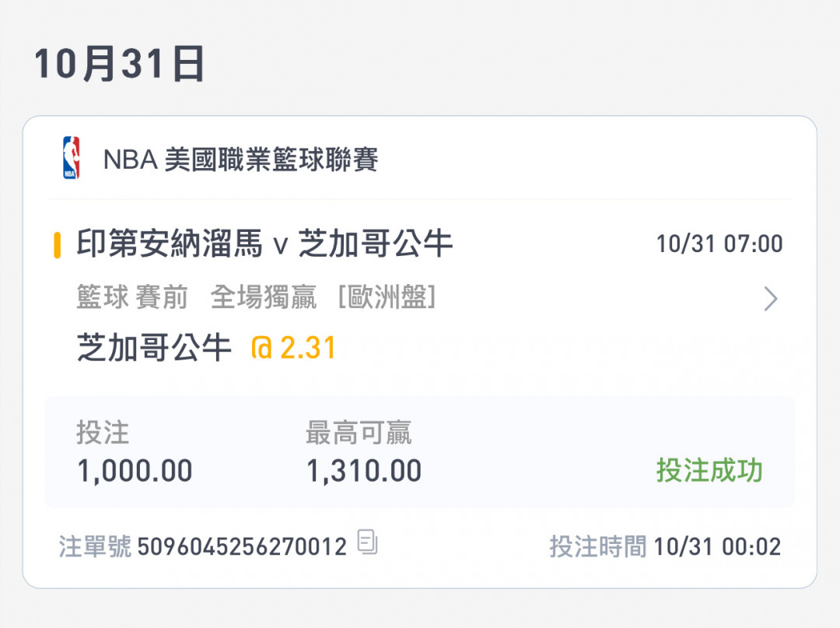Click the 投注 stake label
Image resolution: width=840 pixels, height=628 pixels.
click(103, 433)
